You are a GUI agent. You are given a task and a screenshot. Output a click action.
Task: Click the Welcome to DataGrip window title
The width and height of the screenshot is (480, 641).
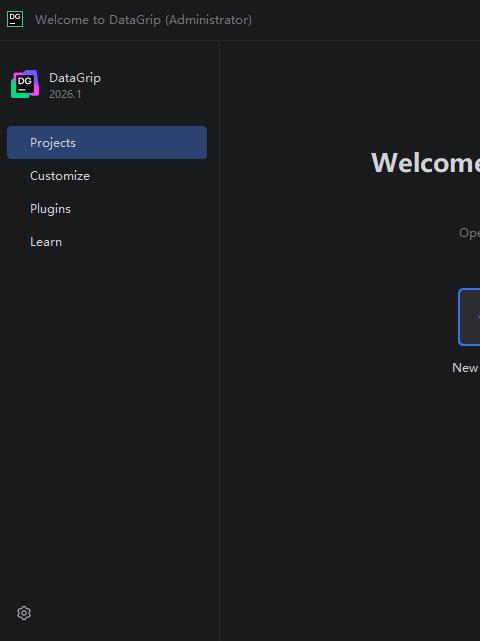coord(144,20)
